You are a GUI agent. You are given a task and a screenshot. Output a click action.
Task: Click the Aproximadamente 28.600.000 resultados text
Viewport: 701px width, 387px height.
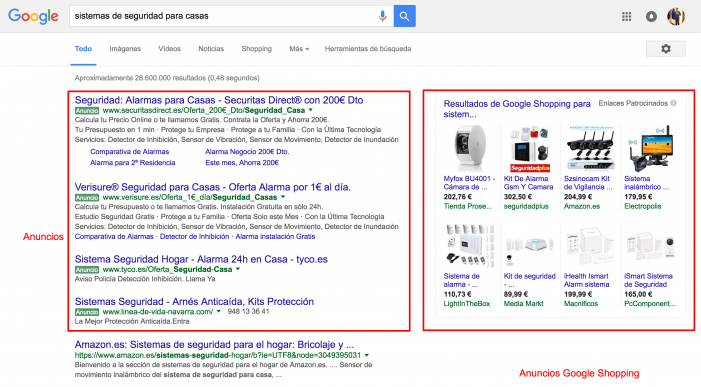[167, 78]
